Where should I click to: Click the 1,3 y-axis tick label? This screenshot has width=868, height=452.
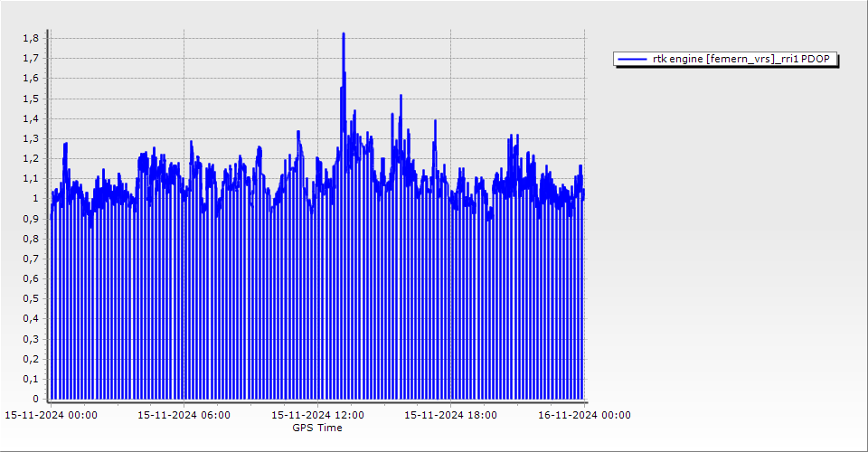(30, 138)
